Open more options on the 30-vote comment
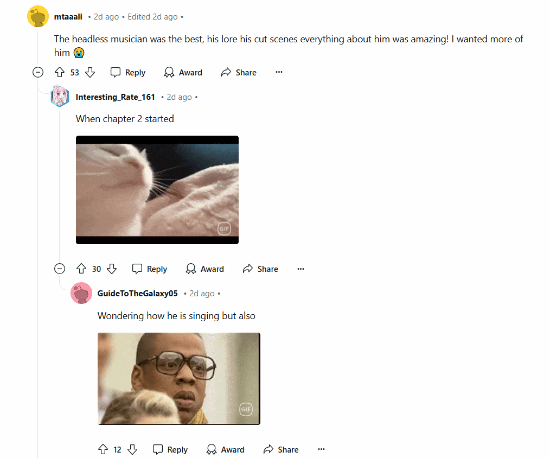The width and height of the screenshot is (550, 458). (x=301, y=269)
